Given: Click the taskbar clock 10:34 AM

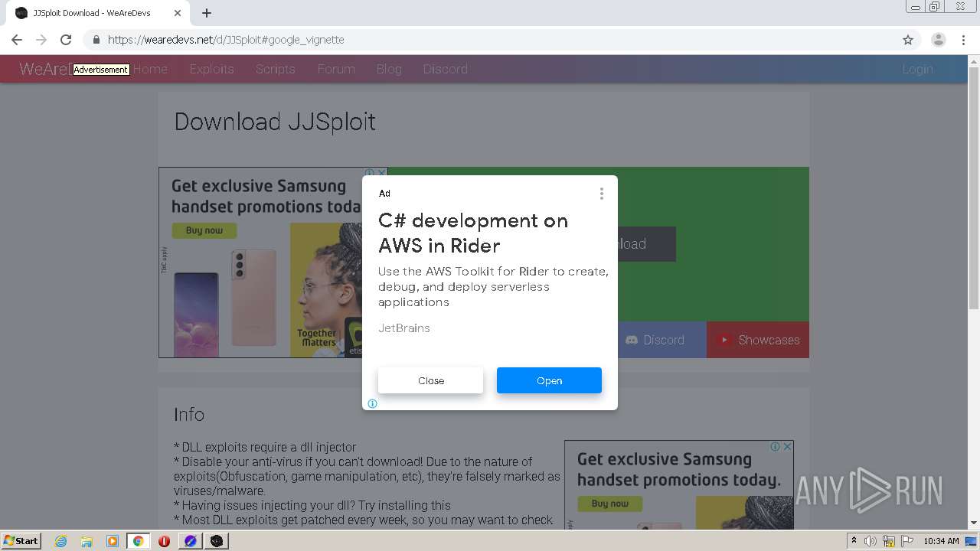Looking at the screenshot, I should pyautogui.click(x=941, y=541).
